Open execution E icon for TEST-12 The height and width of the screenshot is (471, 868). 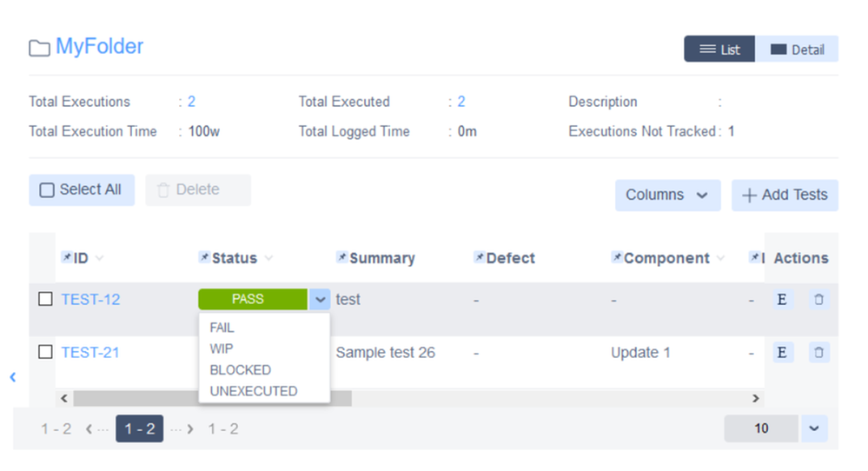point(782,300)
